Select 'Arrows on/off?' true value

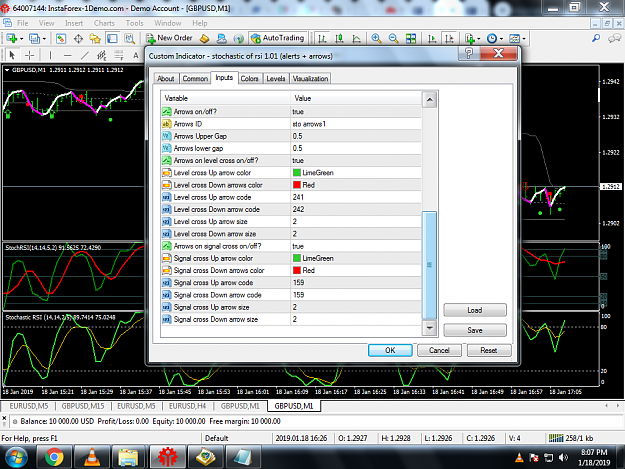click(356, 112)
